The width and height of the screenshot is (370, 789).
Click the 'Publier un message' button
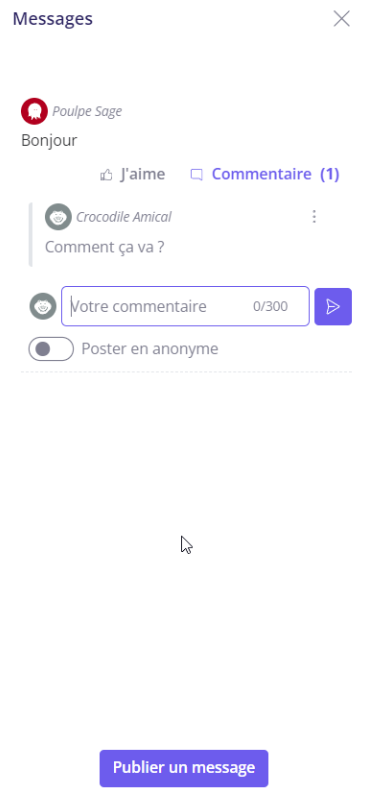[x=184, y=768]
